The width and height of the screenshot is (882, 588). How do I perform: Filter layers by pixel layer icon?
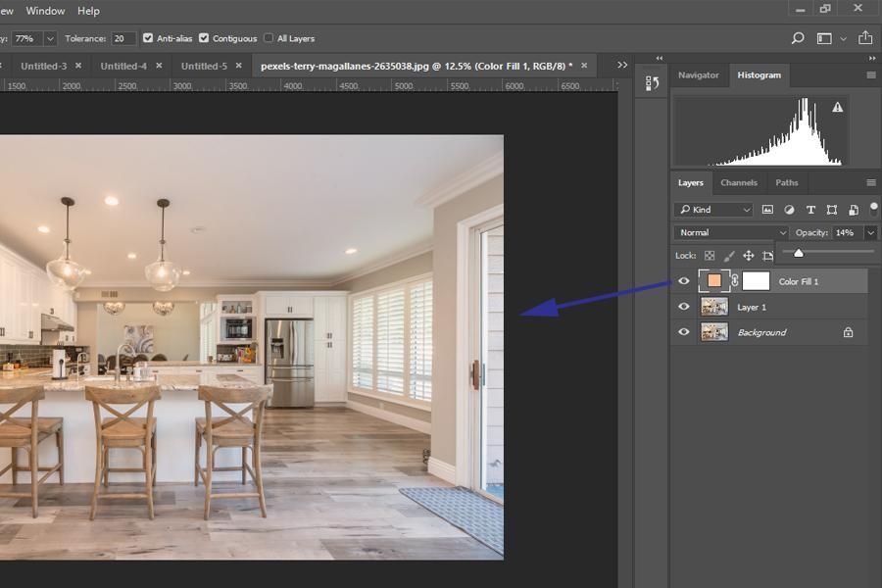(x=767, y=210)
